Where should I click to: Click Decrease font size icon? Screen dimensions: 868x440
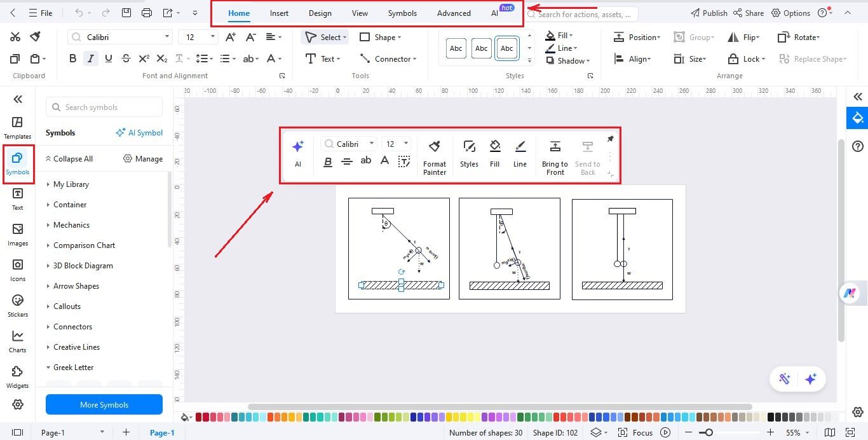point(251,37)
